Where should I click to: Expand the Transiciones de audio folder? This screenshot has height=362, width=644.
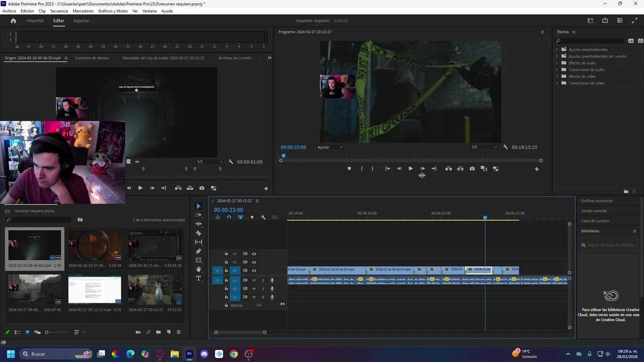coord(557,70)
